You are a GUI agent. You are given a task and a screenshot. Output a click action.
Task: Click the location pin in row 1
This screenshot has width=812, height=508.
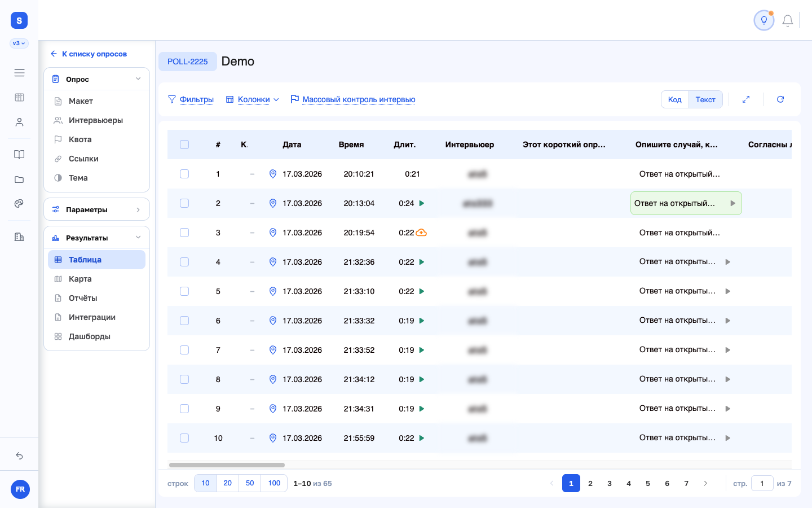click(x=273, y=174)
